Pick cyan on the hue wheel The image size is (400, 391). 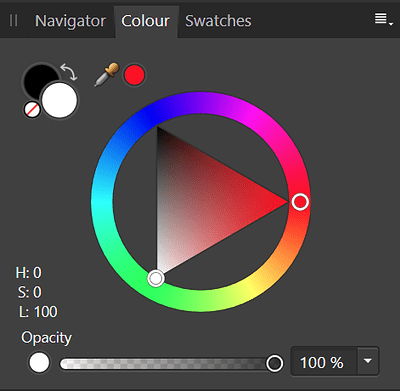click(102, 202)
